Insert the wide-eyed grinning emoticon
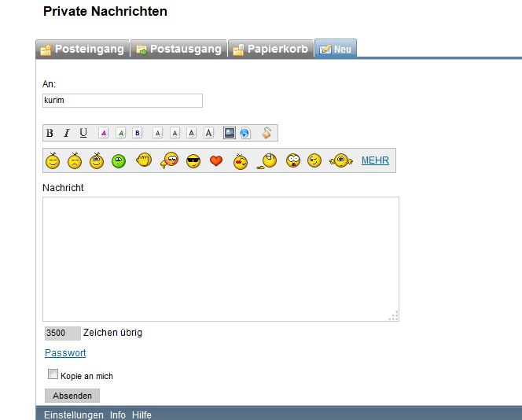The height and width of the screenshot is (420, 522). coord(97,161)
